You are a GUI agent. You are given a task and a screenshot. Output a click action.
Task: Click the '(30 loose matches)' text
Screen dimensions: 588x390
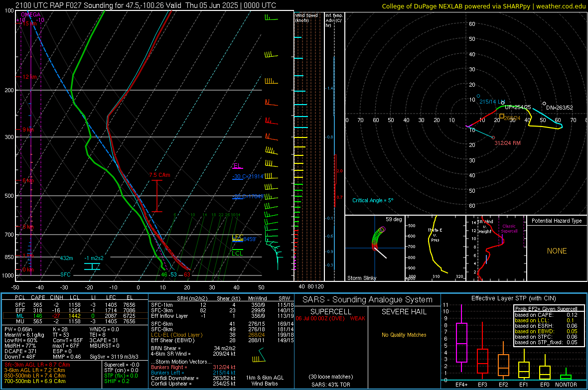point(331,377)
